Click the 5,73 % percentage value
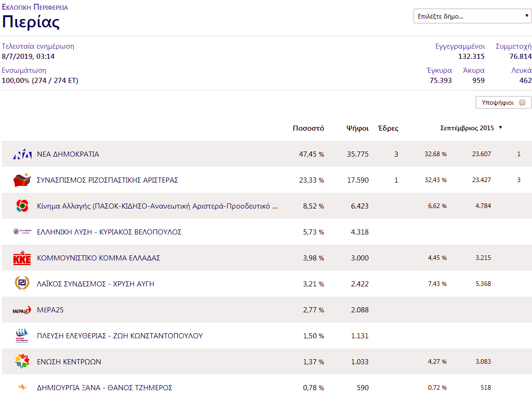This screenshot has height=399, width=532. pos(313,232)
